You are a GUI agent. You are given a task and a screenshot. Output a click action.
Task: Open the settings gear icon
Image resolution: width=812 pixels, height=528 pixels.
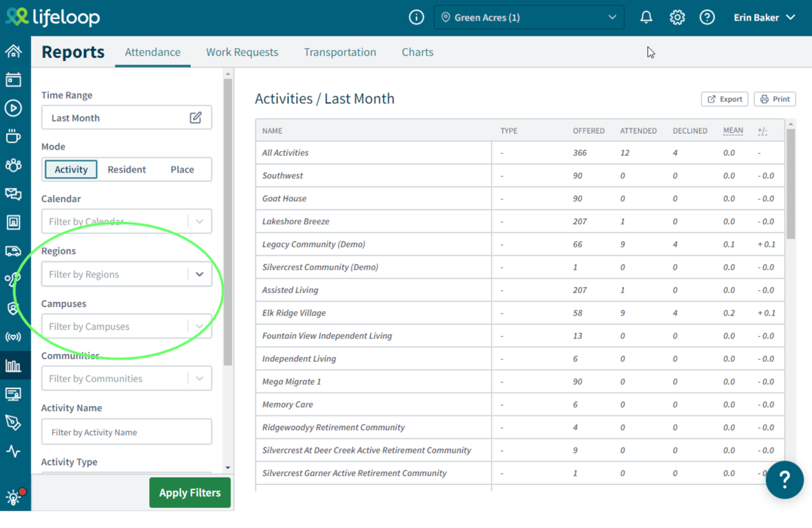pyautogui.click(x=677, y=18)
